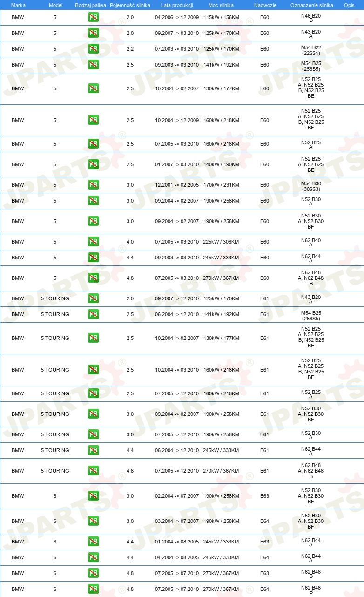Click the 4.0 engine capacity value

(x=130, y=242)
